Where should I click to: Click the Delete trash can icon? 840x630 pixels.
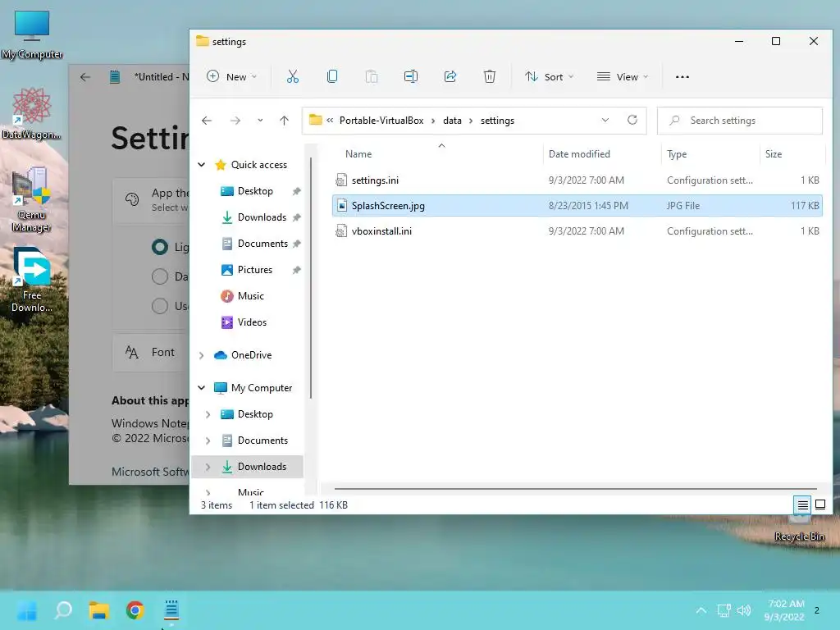coord(490,76)
